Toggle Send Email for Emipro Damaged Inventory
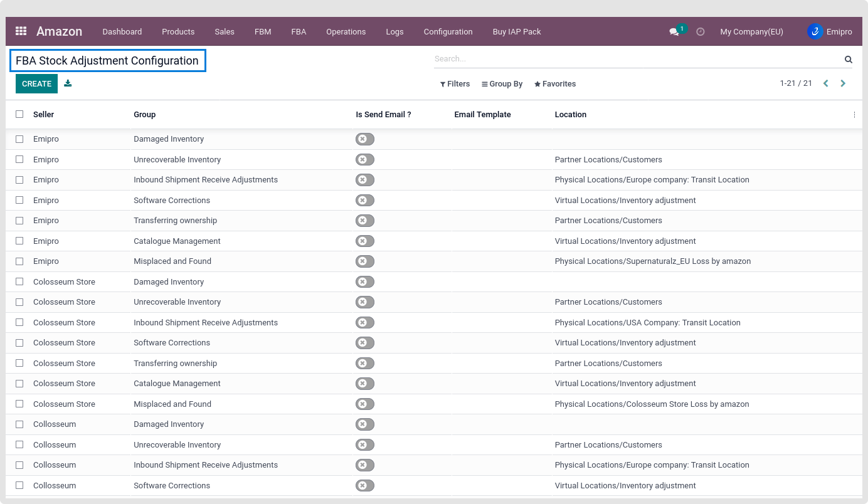This screenshot has height=504, width=868. point(364,139)
